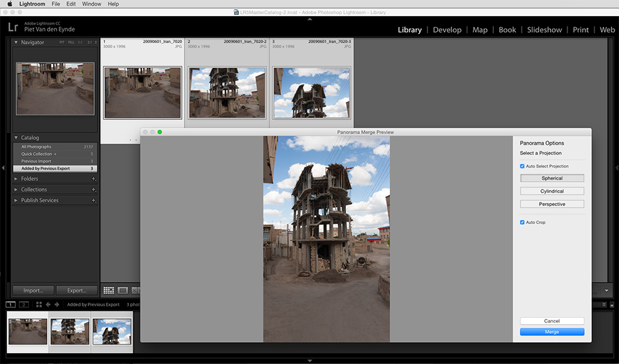This screenshot has height=364, width=619.
Task: Switch to the Print module
Action: click(x=580, y=30)
